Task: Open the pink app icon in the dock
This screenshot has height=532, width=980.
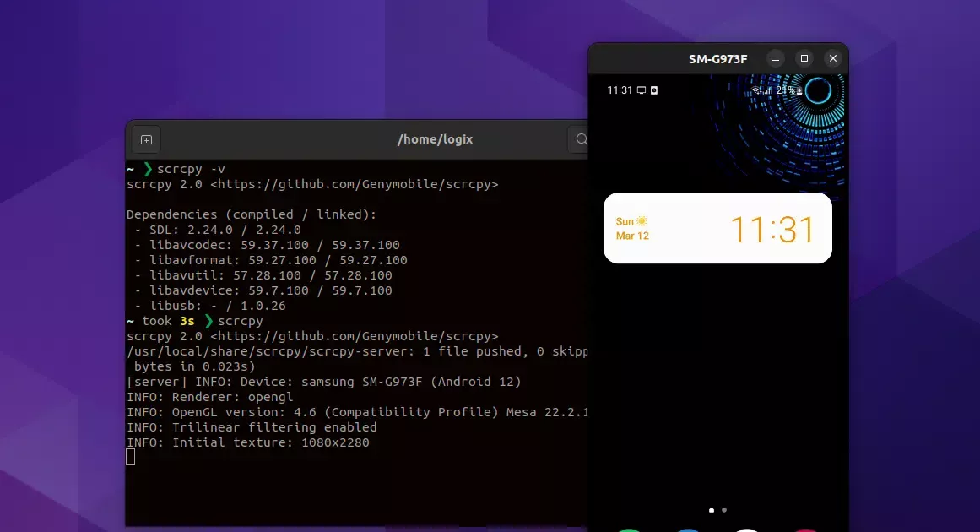Action: [806, 529]
